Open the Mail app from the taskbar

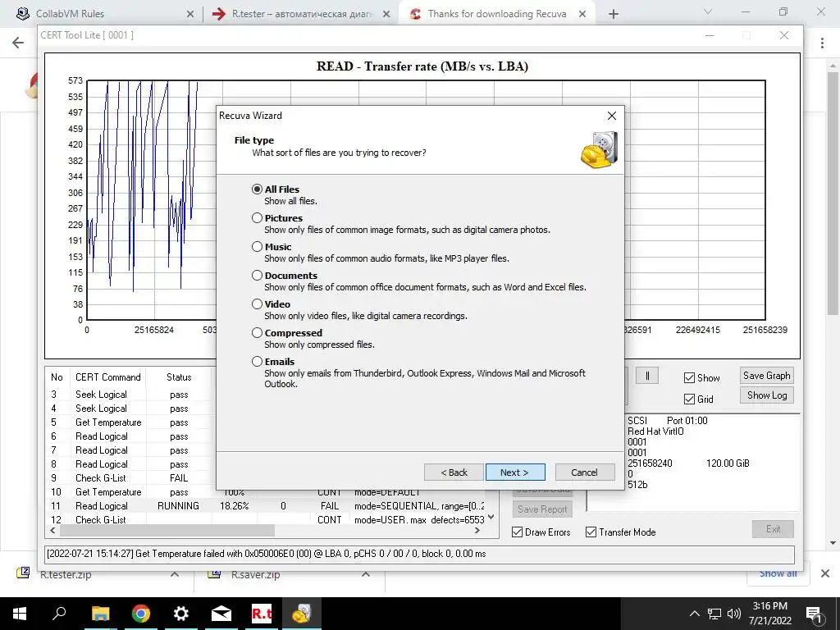click(x=221, y=614)
